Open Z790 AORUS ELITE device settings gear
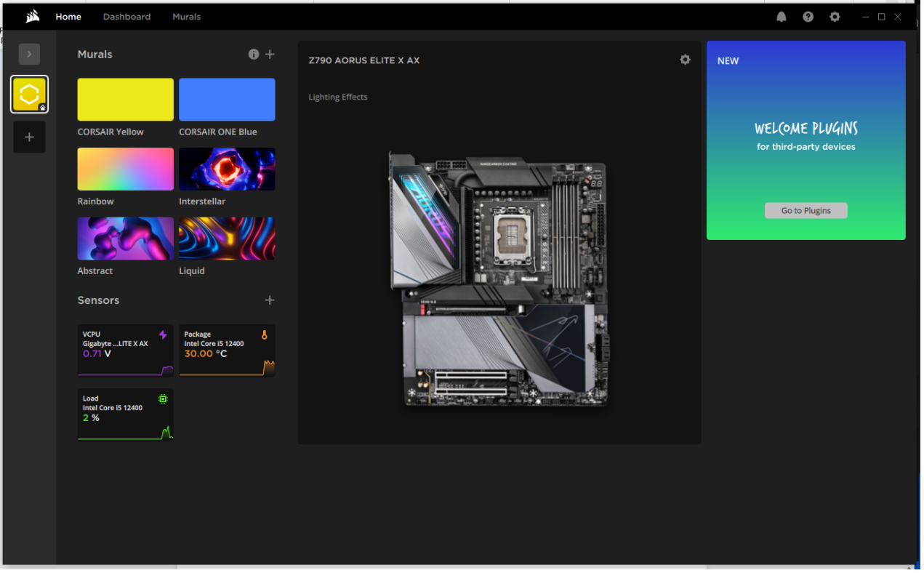Screen dimensions: 924x573 pyautogui.click(x=685, y=60)
